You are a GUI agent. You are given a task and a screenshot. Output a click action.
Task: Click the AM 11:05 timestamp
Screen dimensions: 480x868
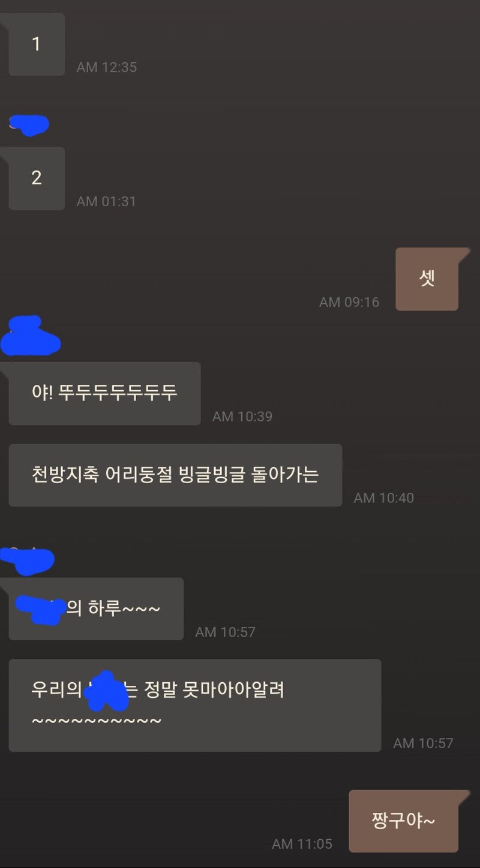point(302,844)
